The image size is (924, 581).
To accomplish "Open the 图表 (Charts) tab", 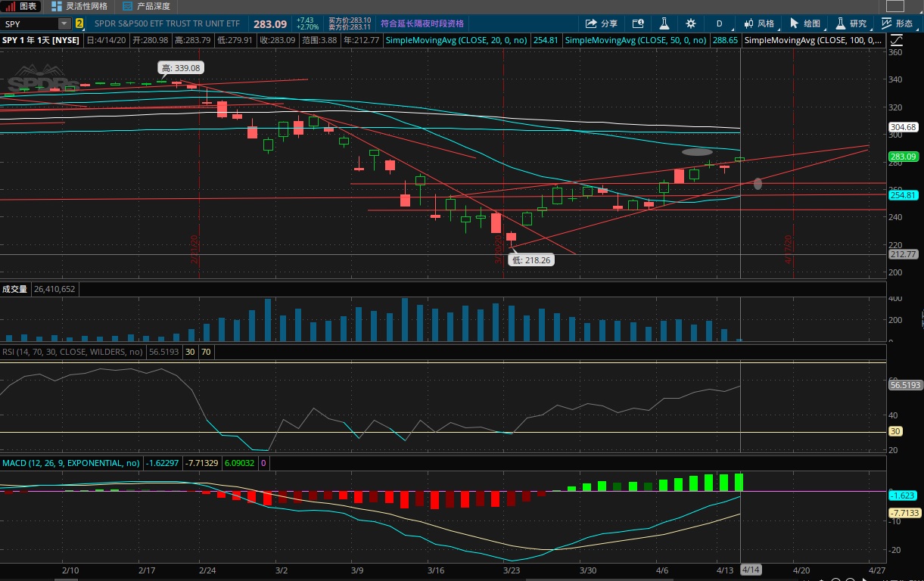I will (22, 6).
